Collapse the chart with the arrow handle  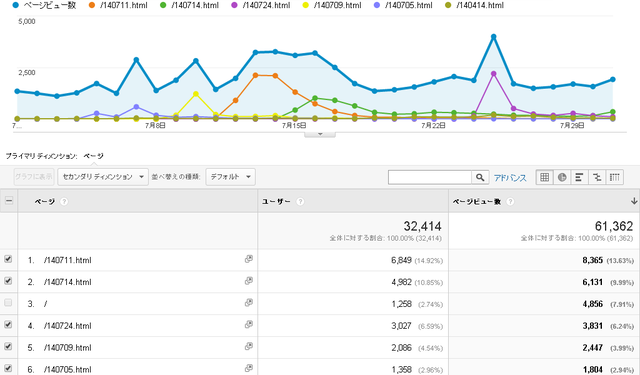click(320, 134)
